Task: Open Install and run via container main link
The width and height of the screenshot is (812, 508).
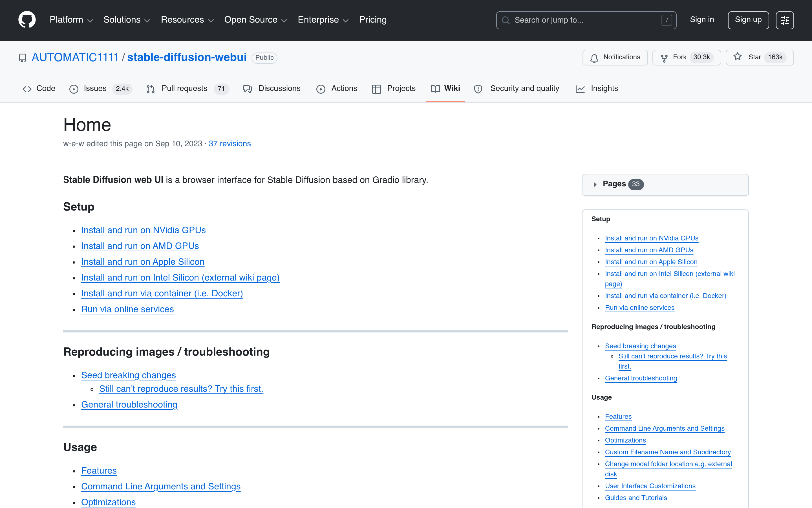Action: [x=162, y=293]
